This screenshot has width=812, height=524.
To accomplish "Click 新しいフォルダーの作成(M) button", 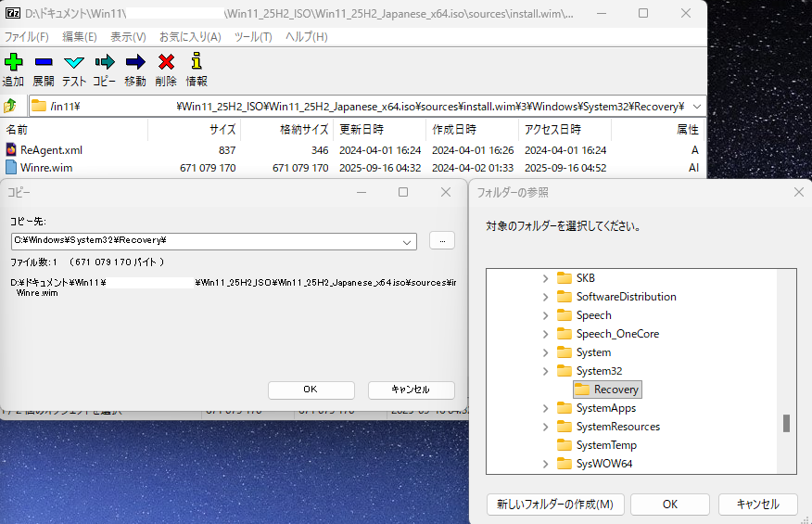I will click(x=555, y=505).
